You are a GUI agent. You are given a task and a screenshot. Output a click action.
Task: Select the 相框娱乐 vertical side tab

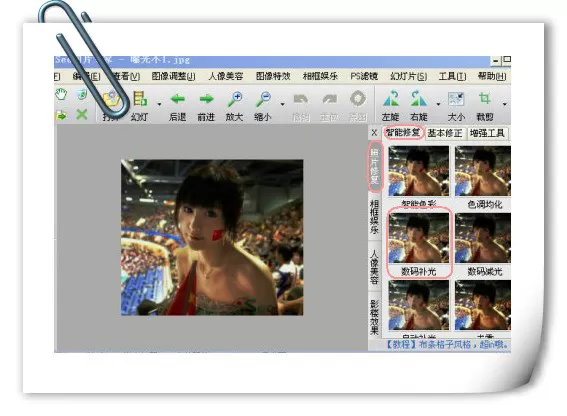coord(375,216)
